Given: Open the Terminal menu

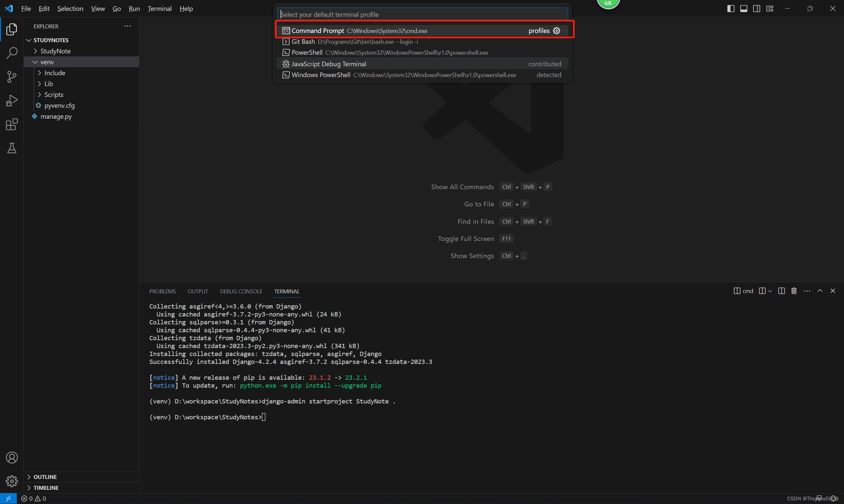Looking at the screenshot, I should [x=159, y=9].
